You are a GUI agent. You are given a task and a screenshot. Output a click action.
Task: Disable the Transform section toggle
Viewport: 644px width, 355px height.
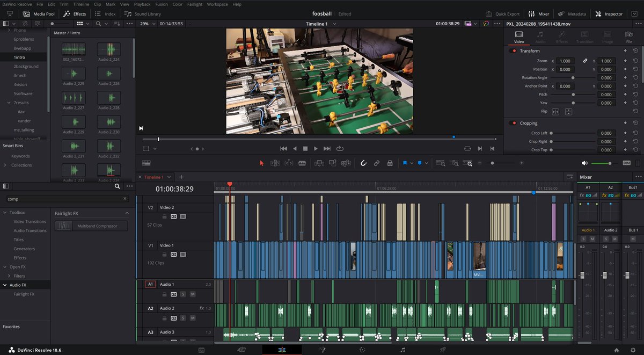tap(513, 51)
